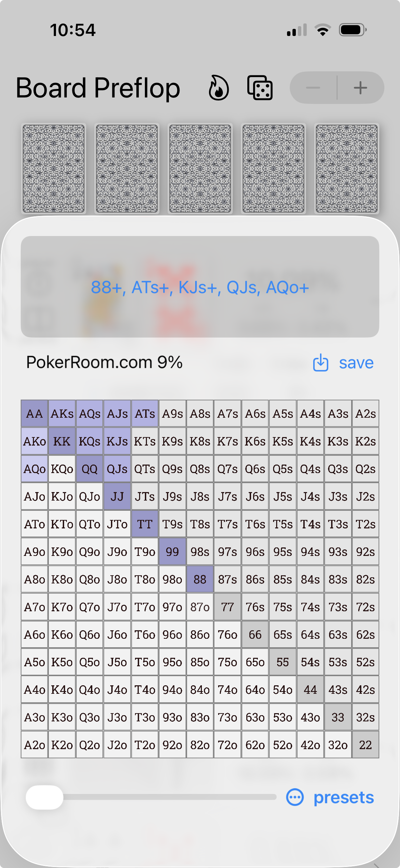Select the T2s cell
The height and width of the screenshot is (868, 400).
365,524
